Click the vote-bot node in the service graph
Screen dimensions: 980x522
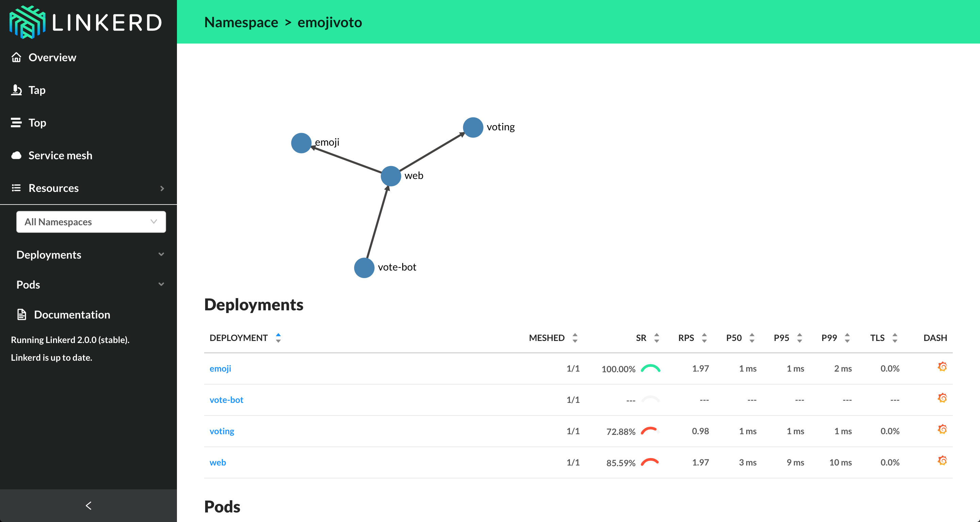point(362,266)
